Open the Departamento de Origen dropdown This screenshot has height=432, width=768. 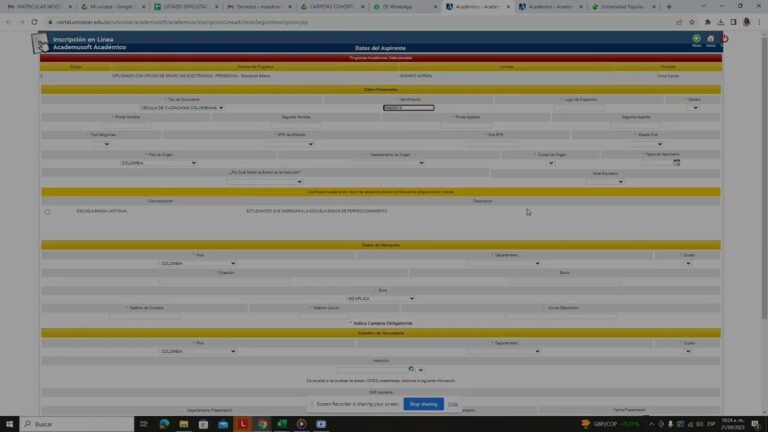388,163
